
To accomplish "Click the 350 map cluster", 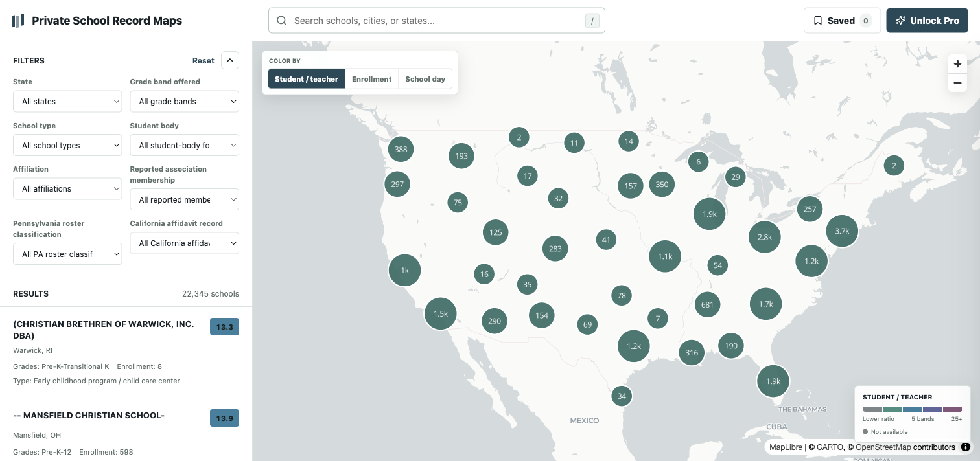I will [x=662, y=184].
